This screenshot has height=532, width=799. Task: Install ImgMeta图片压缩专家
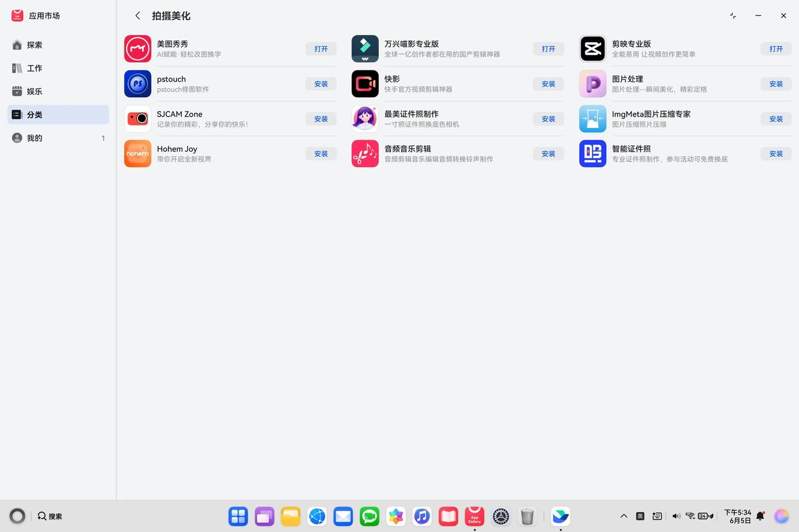coord(776,118)
